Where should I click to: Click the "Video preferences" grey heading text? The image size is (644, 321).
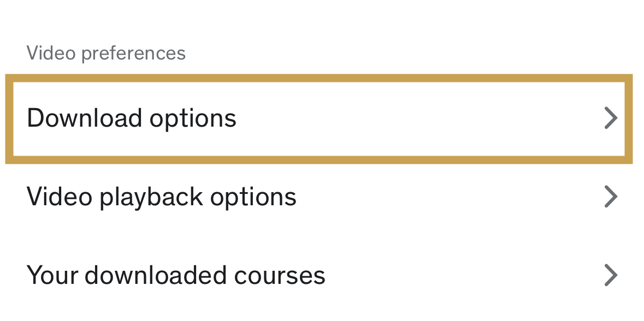(106, 53)
